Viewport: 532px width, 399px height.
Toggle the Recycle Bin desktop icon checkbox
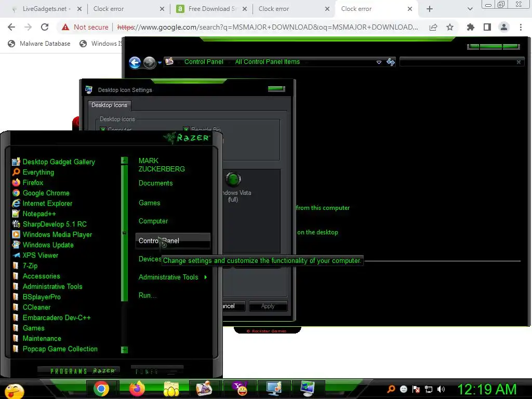click(186, 129)
